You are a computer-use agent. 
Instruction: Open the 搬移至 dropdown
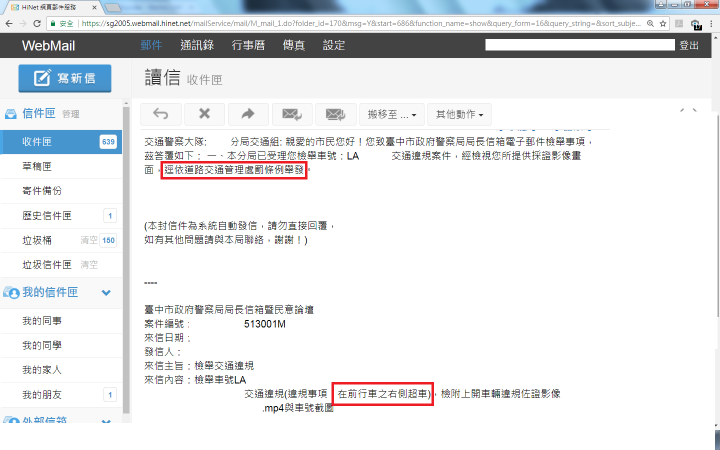(392, 114)
